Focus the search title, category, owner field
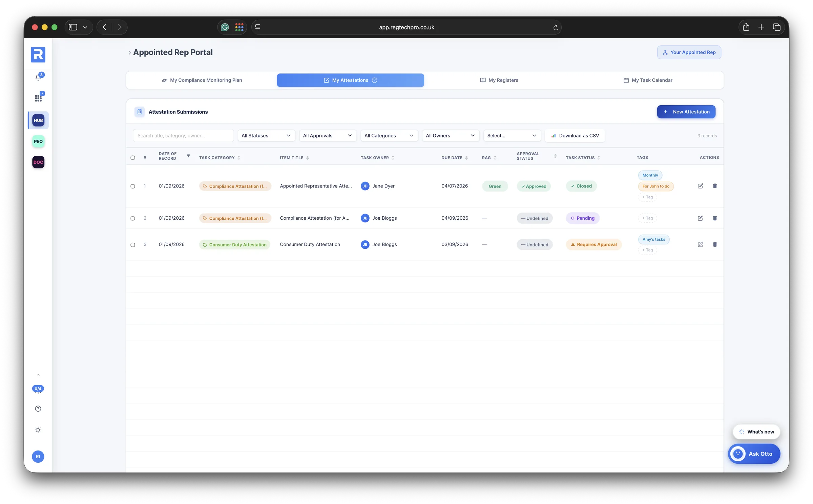Viewport: 813px width, 504px height. [x=183, y=136]
